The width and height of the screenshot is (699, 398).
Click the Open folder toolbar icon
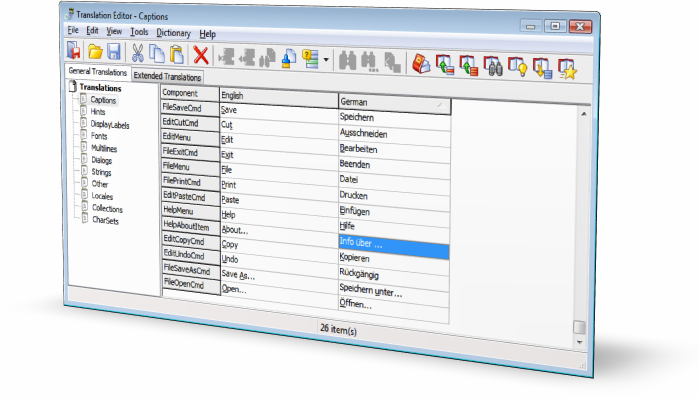(95, 52)
